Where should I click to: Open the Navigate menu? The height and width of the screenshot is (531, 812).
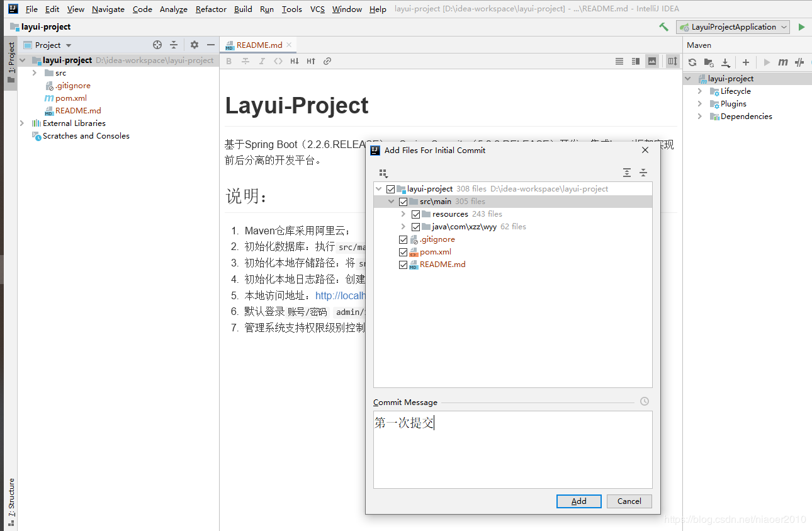108,9
